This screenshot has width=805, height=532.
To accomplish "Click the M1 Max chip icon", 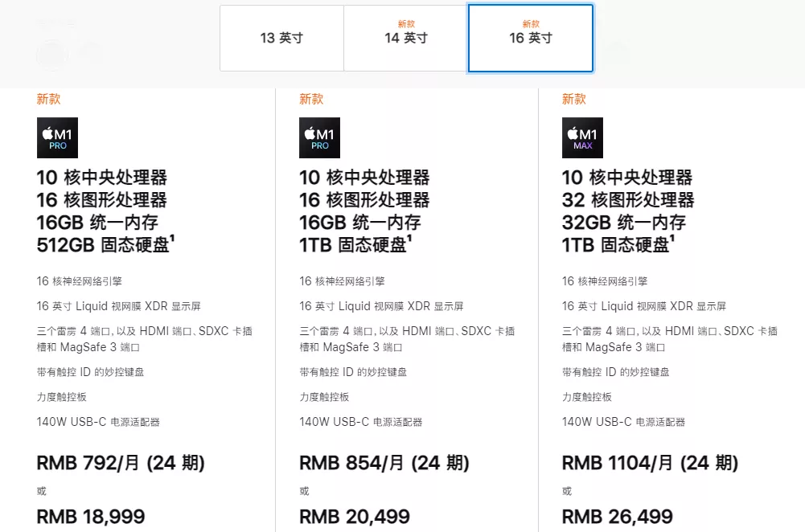I will [582, 137].
